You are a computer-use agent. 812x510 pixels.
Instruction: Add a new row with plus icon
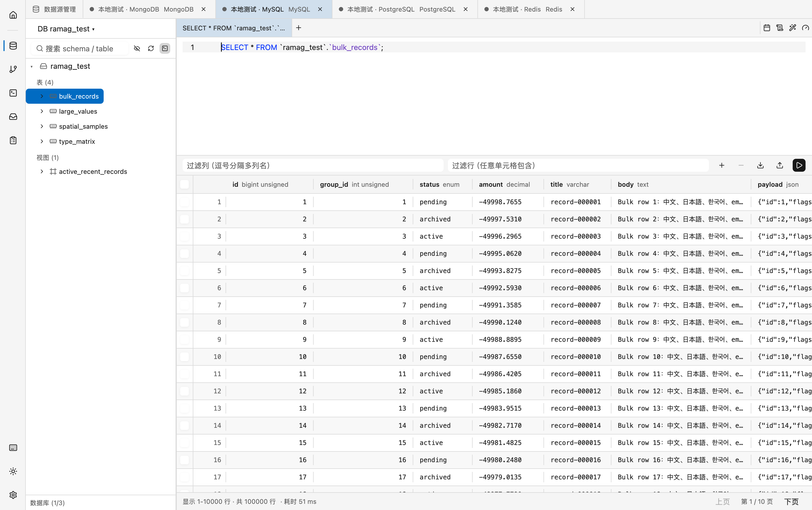click(722, 165)
